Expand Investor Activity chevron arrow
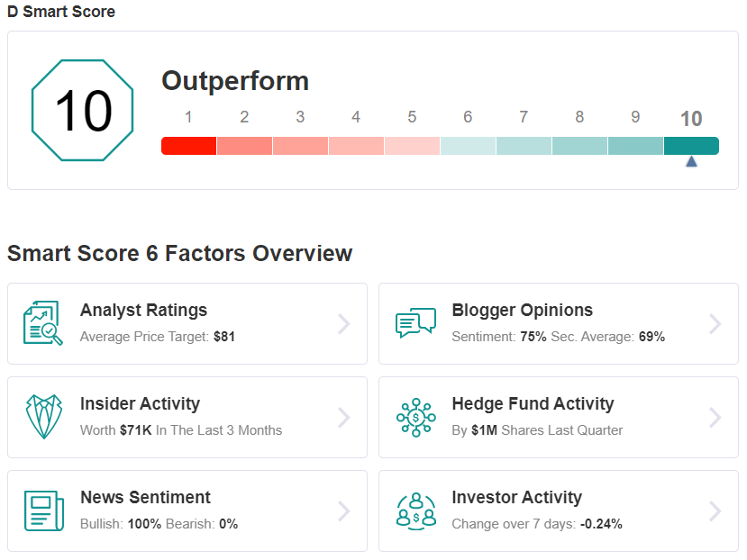This screenshot has height=560, width=747. point(715,511)
